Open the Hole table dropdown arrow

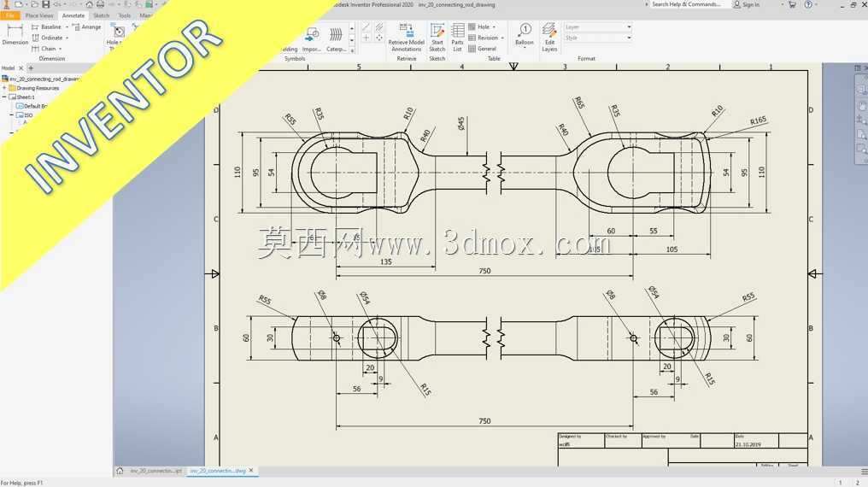pos(494,27)
